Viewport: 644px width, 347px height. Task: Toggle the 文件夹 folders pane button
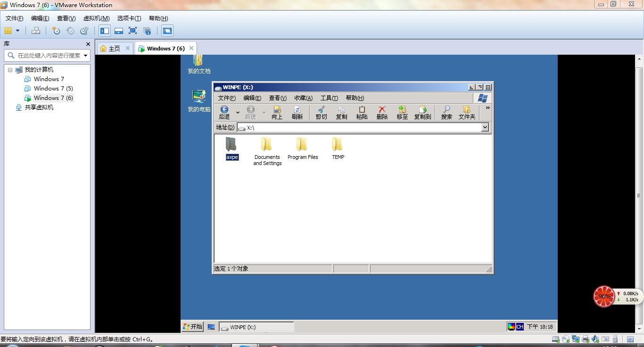(x=467, y=113)
